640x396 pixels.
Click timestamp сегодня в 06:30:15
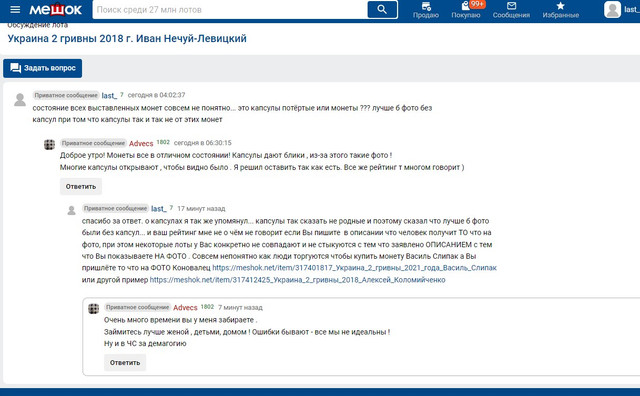(x=202, y=142)
